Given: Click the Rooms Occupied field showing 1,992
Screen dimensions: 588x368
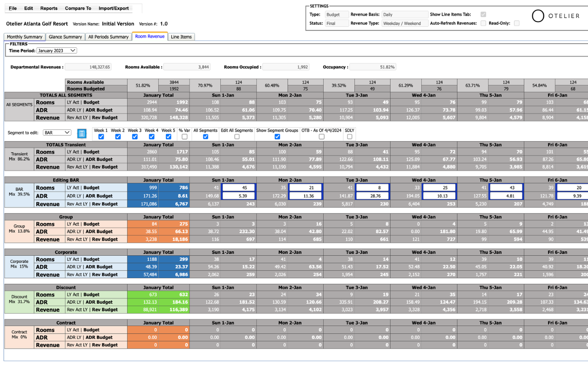Looking at the screenshot, I should coord(286,67).
